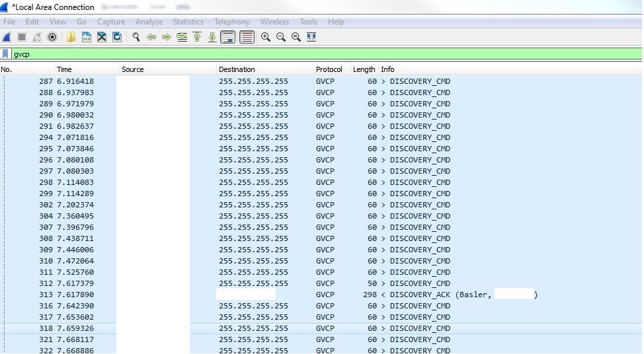Sort by the Destination column header

pyautogui.click(x=265, y=69)
